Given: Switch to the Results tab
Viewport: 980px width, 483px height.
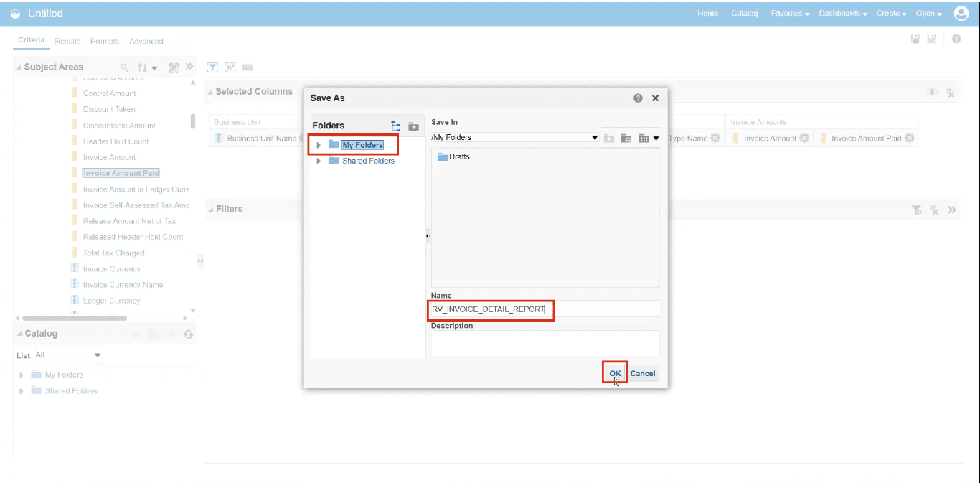Looking at the screenshot, I should click(67, 41).
